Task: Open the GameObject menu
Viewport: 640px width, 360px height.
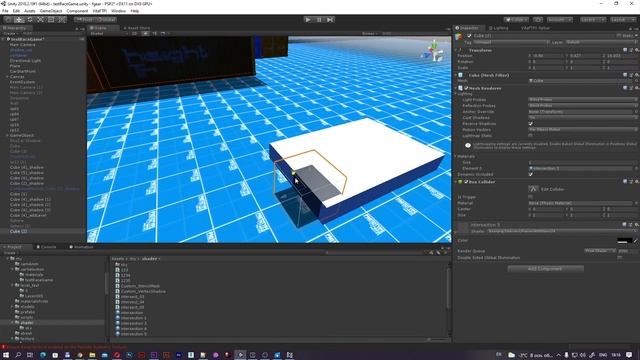Action: click(x=51, y=11)
